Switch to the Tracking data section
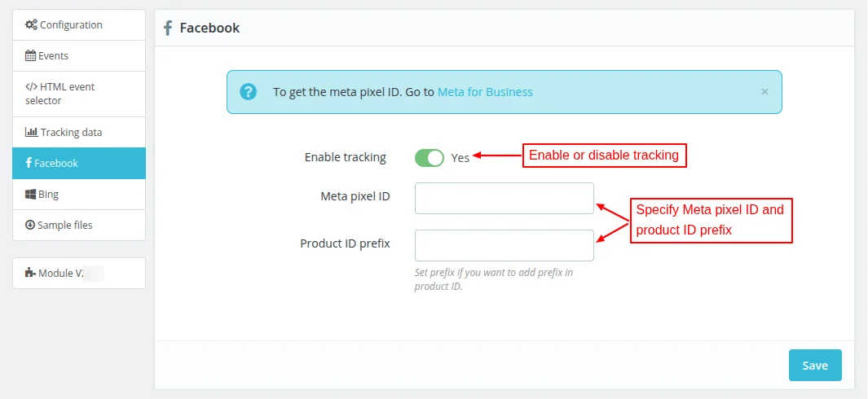The width and height of the screenshot is (868, 399). [x=72, y=132]
